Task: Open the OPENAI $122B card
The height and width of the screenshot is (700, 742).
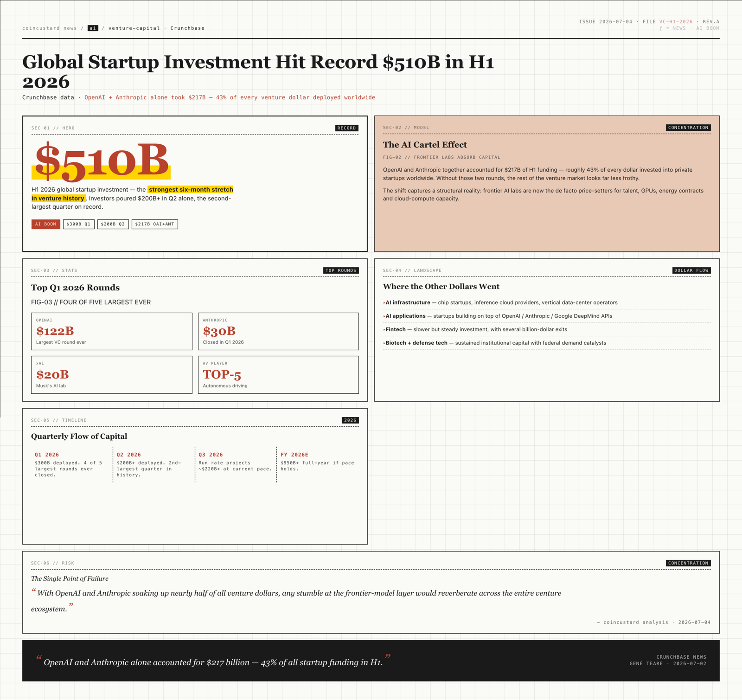Action: point(112,331)
